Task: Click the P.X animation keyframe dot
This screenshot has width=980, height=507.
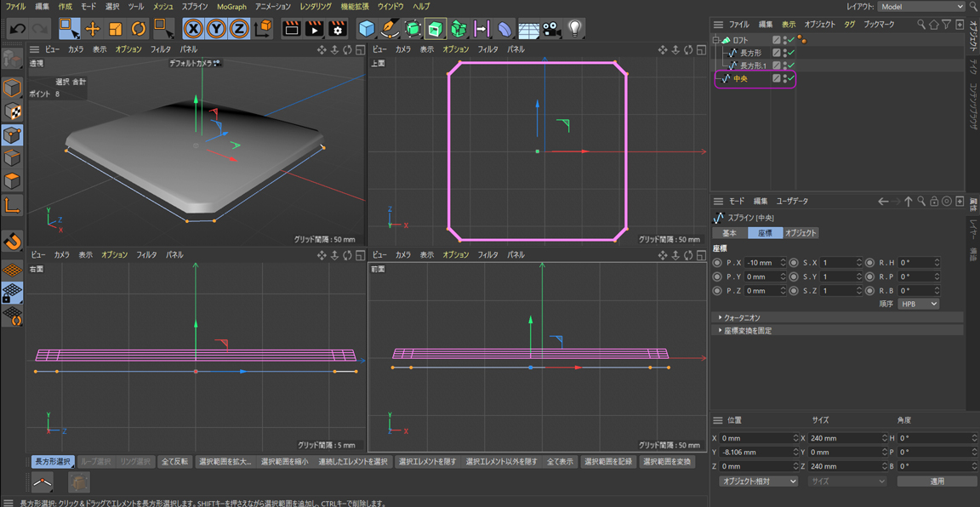Action: tap(717, 263)
